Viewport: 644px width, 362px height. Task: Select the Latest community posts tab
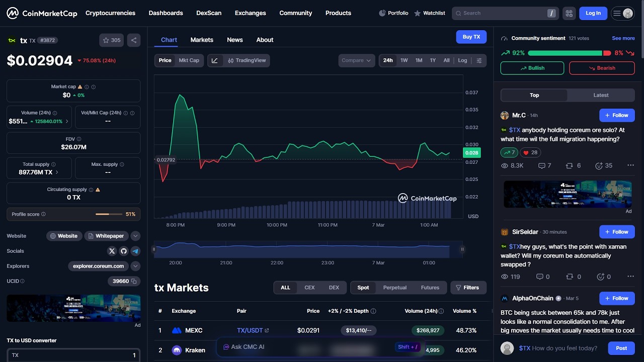(601, 95)
